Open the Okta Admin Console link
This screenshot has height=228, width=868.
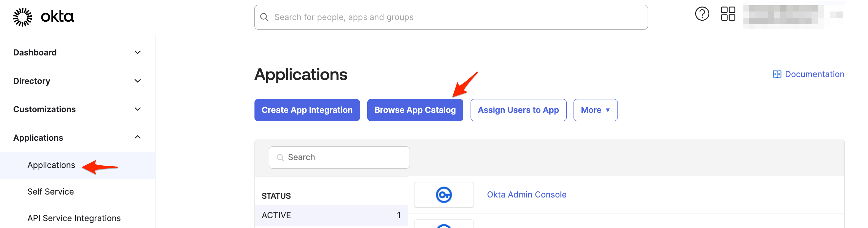point(526,195)
